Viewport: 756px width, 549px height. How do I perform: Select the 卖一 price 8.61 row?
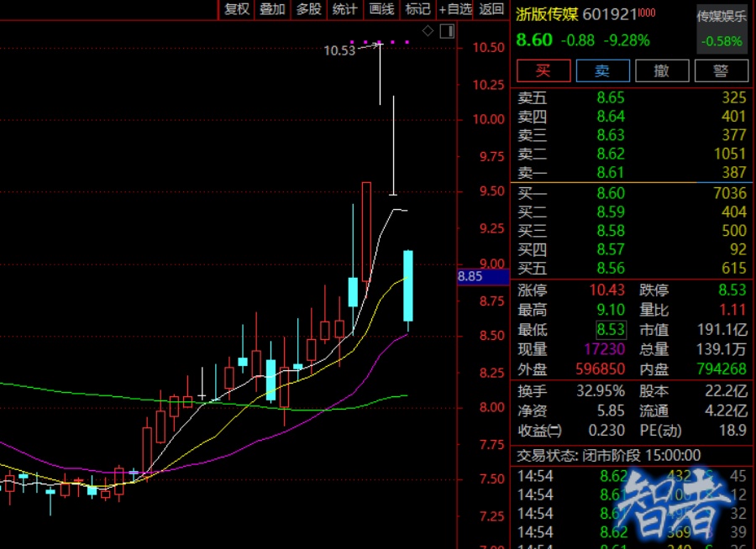click(611, 172)
